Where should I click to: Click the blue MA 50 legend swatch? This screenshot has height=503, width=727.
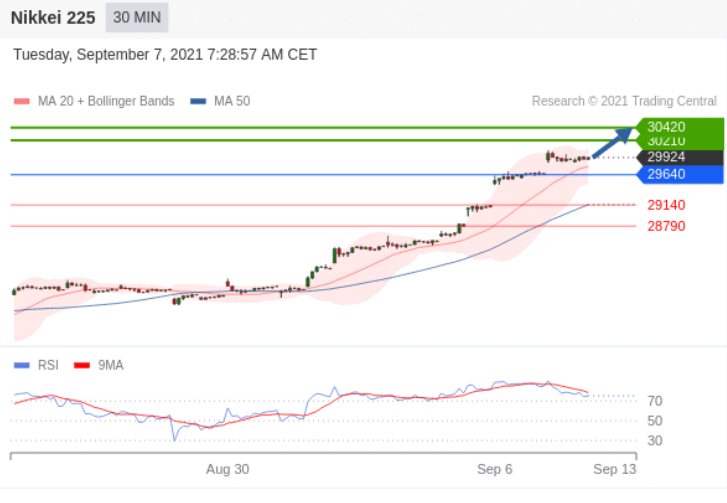[198, 101]
